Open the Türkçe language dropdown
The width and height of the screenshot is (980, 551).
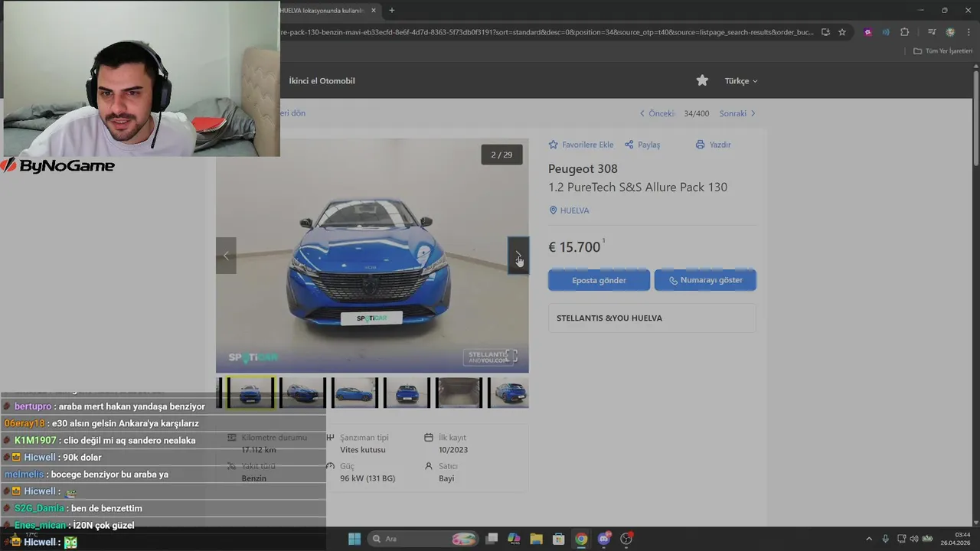741,81
